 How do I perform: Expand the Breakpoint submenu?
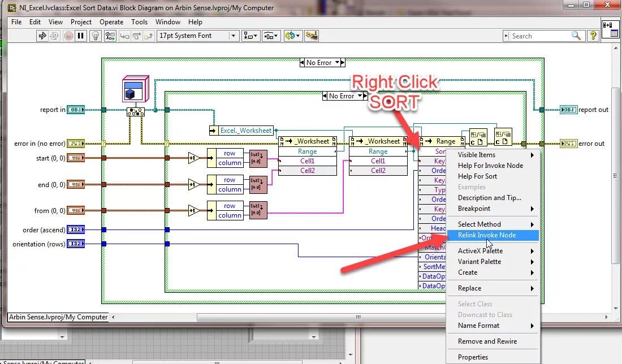pos(493,209)
